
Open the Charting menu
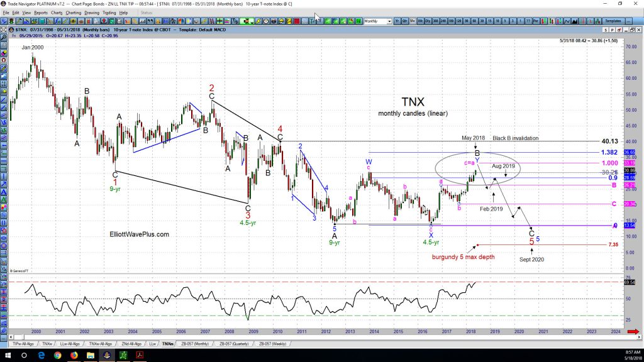(73, 13)
